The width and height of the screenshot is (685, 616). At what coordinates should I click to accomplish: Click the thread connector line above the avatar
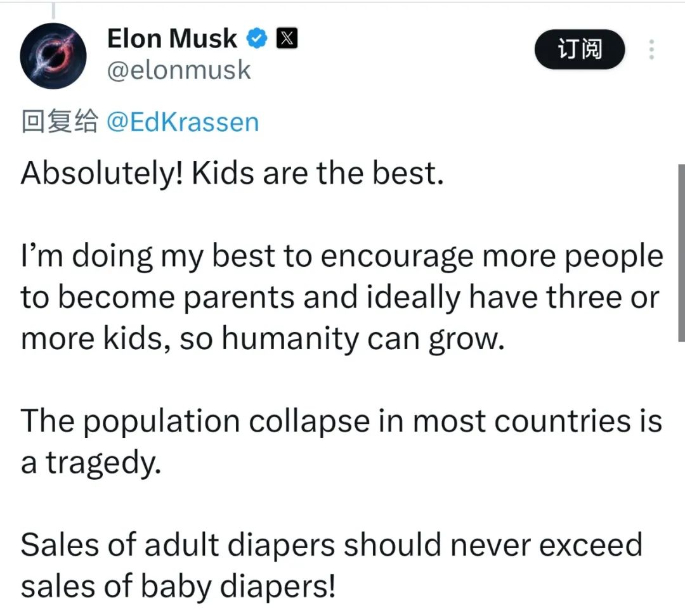coord(54,11)
